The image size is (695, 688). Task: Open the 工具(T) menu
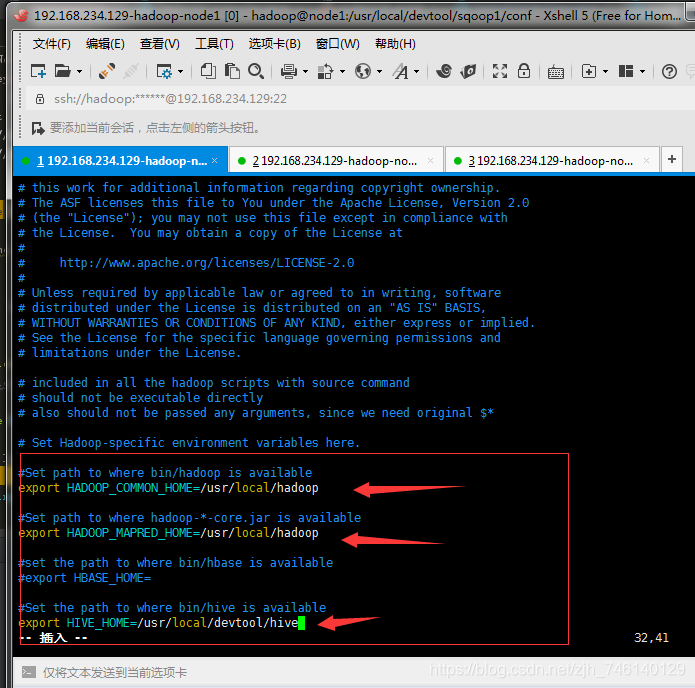click(x=214, y=44)
